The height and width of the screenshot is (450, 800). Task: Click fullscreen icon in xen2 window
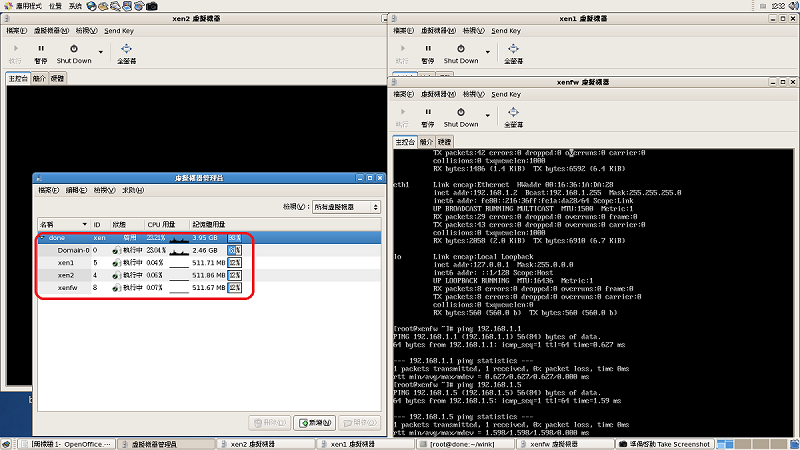point(126,54)
